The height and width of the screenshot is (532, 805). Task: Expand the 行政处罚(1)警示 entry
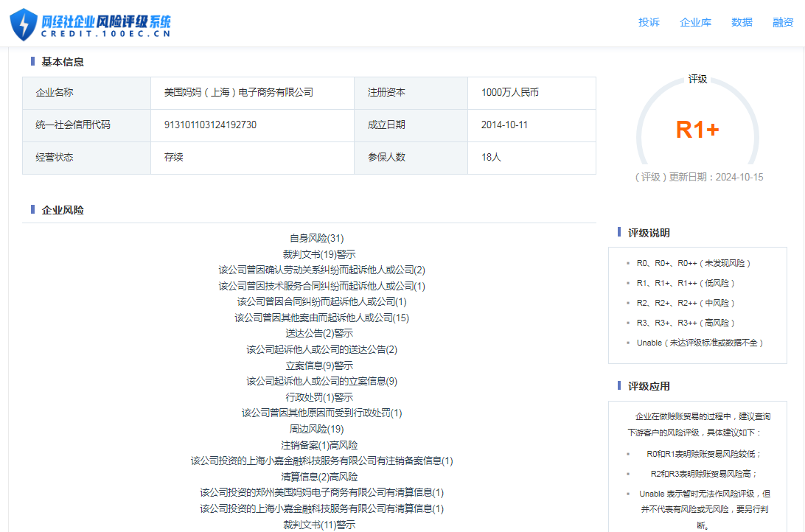(319, 397)
